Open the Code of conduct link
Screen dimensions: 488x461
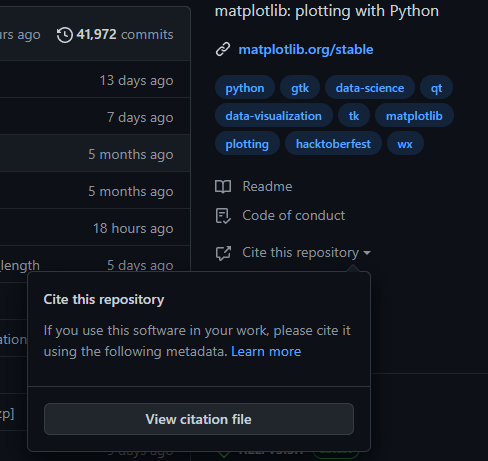pos(294,216)
